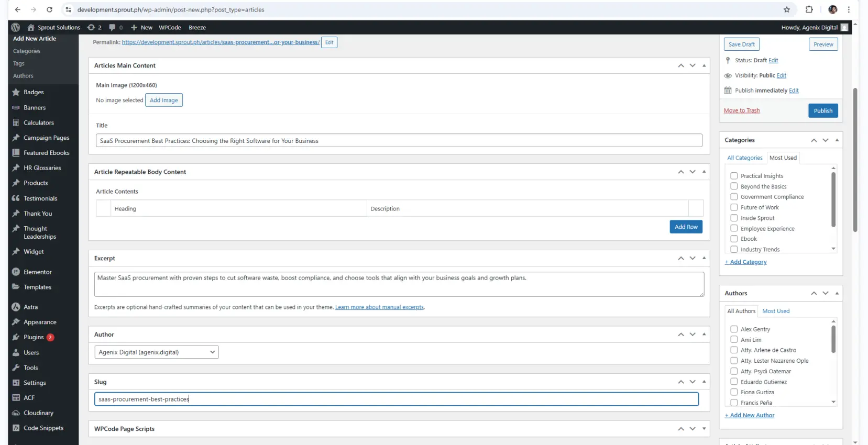Open the WordPress logo menu
This screenshot has height=445, width=868.
pyautogui.click(x=16, y=27)
